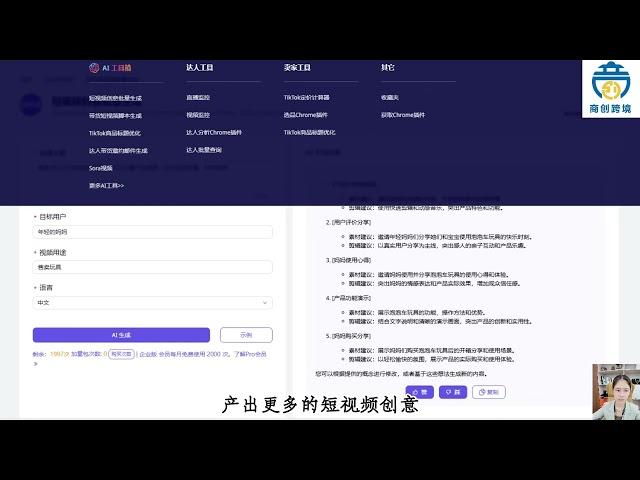Open the 卖家工具 menu heading
Viewport: 640px width, 480px height.
pyautogui.click(x=297, y=67)
